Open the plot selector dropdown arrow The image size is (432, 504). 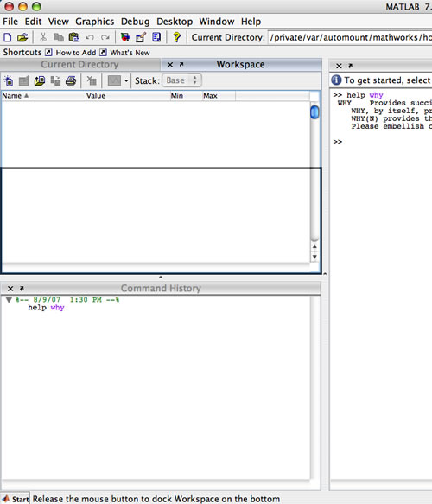click(126, 80)
